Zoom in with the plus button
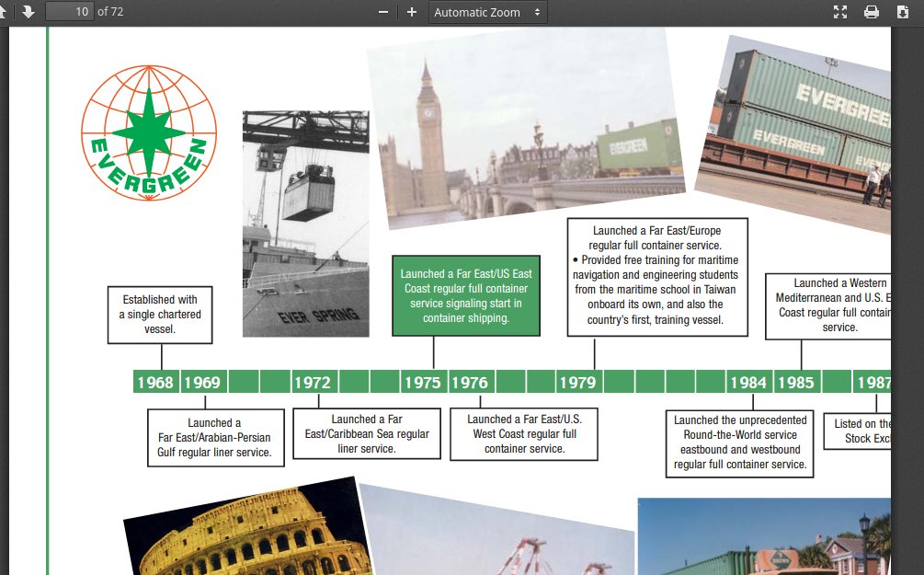 click(412, 12)
